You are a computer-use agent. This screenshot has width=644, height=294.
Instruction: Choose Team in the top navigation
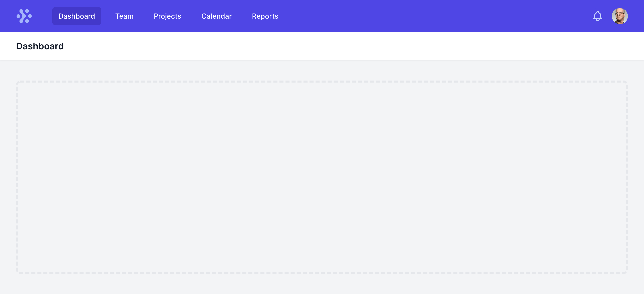pos(124,16)
